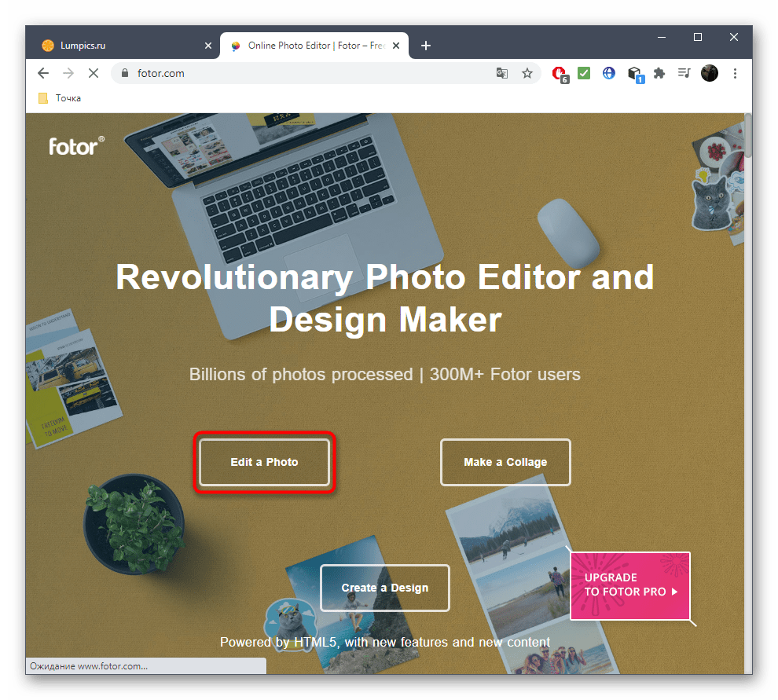Open the Chrome profile avatar

pos(709,73)
